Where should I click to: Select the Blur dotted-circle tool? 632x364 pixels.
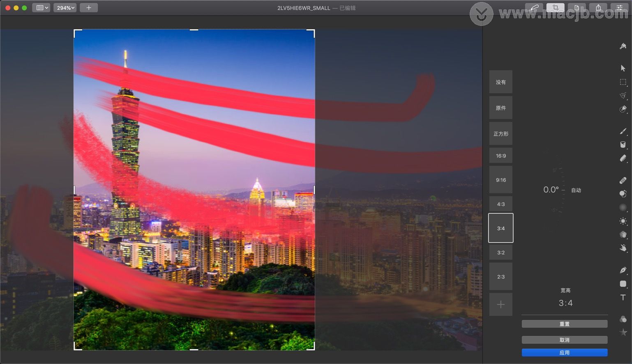coord(623,207)
